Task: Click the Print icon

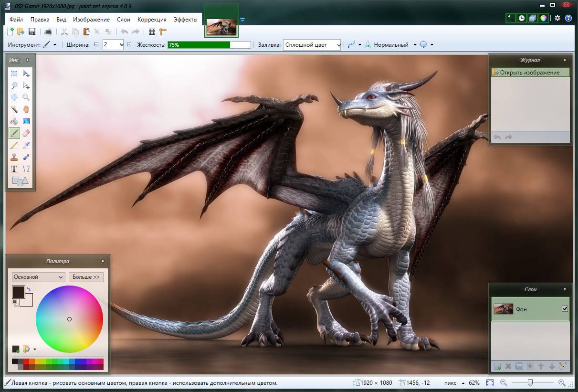Action: [48, 32]
